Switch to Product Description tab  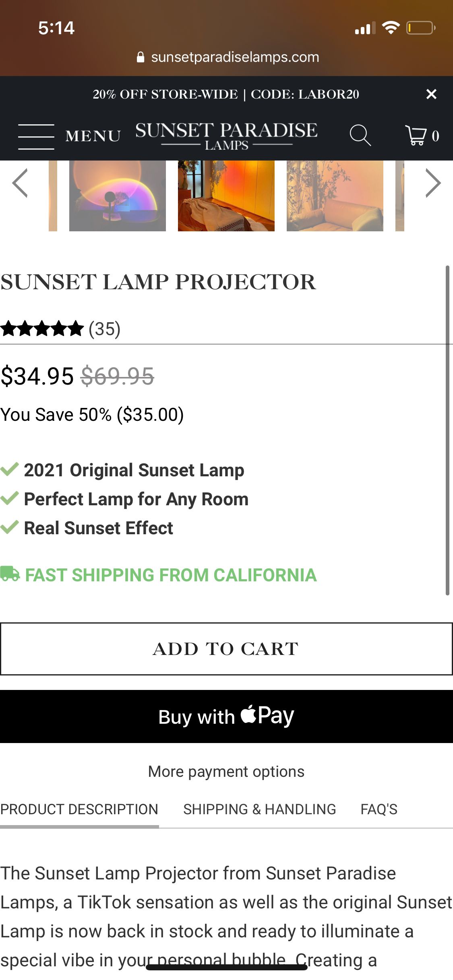[79, 809]
